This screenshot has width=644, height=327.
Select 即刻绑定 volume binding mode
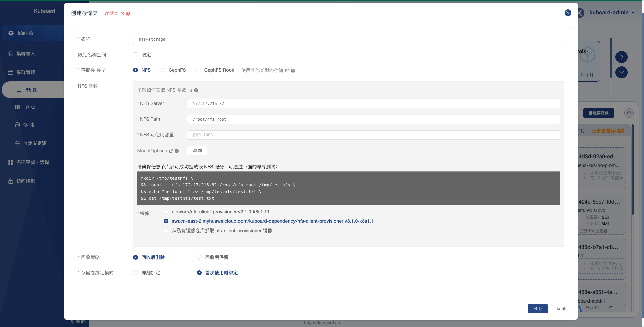coord(136,273)
